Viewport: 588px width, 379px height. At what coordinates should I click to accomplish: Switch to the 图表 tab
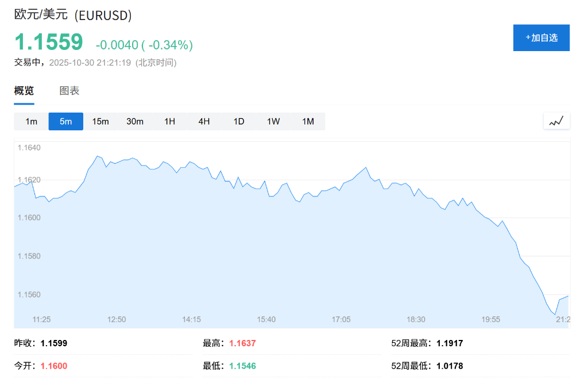click(x=68, y=91)
